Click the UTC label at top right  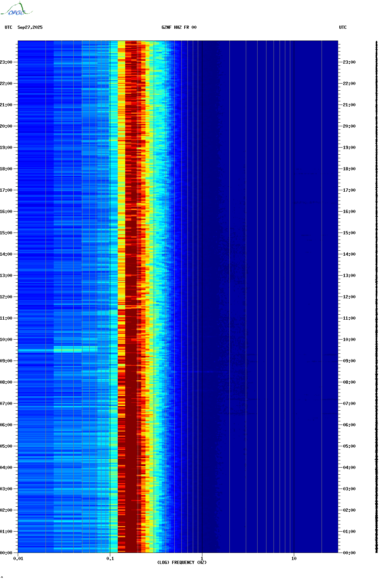343,27
